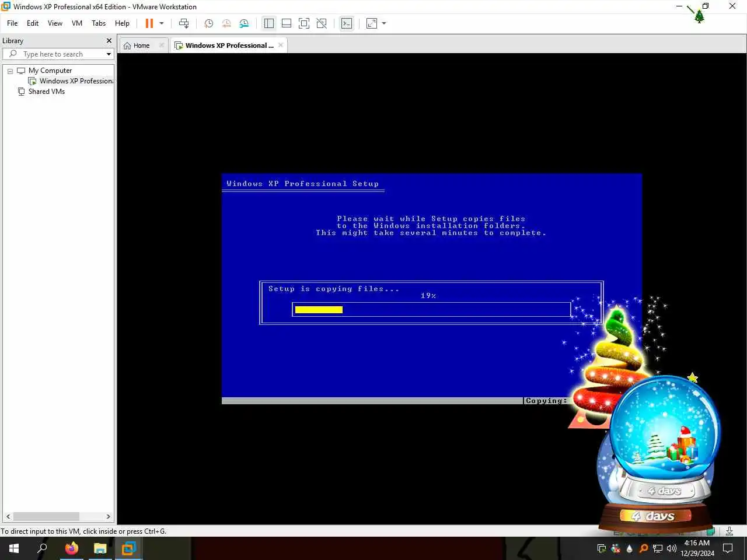Click inside the VM setup screen

point(432,289)
